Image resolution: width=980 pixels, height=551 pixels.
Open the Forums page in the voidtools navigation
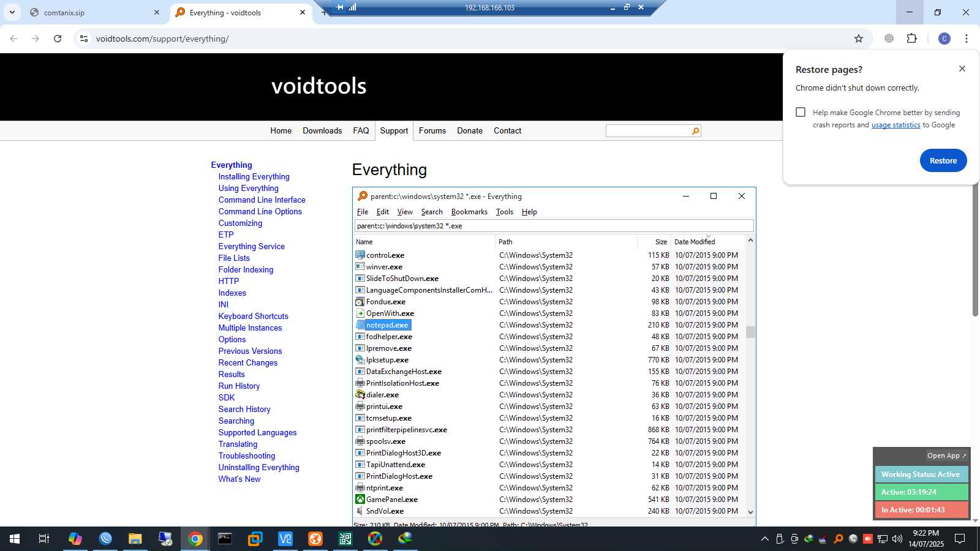click(x=432, y=130)
